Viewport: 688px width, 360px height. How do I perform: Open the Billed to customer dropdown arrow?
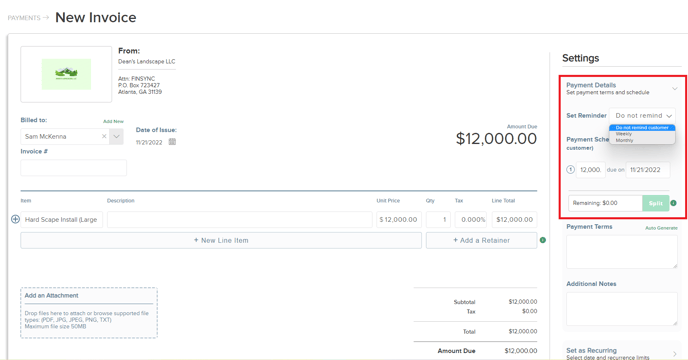(116, 137)
